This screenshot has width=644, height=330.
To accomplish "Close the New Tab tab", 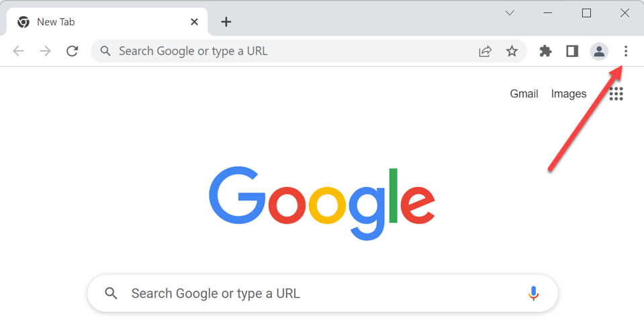I will 194,22.
